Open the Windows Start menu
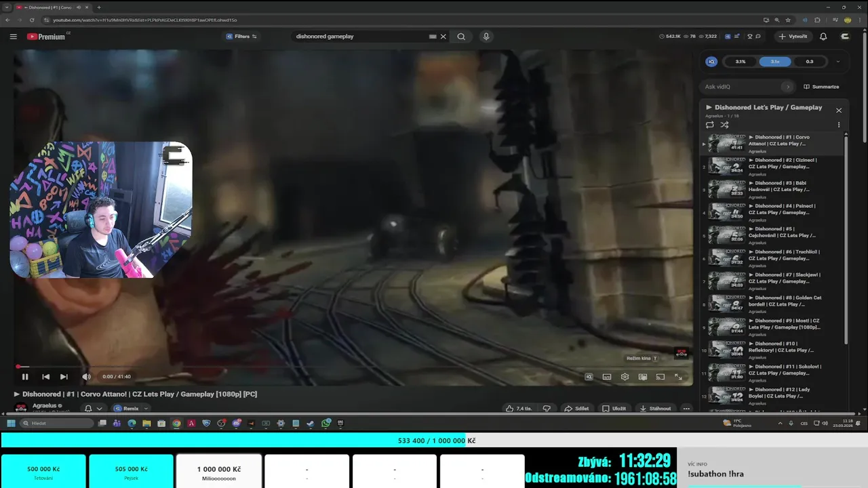Image resolution: width=868 pixels, height=488 pixels. click(x=11, y=423)
